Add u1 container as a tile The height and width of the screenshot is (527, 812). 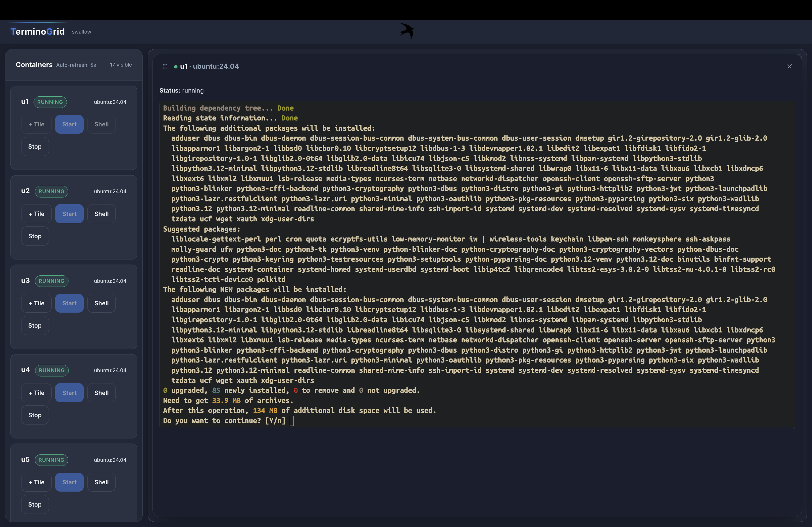(36, 125)
